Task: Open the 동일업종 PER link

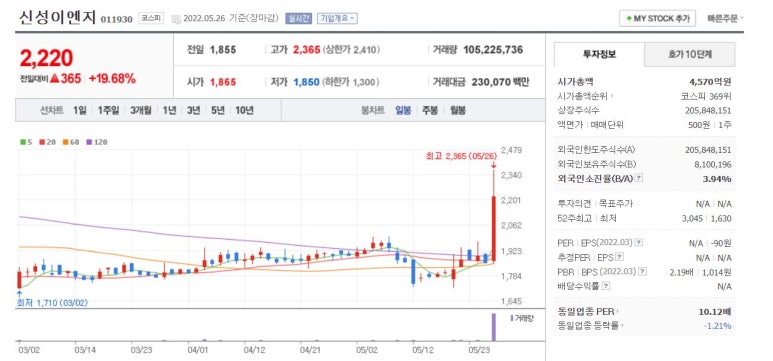Action: pos(588,311)
